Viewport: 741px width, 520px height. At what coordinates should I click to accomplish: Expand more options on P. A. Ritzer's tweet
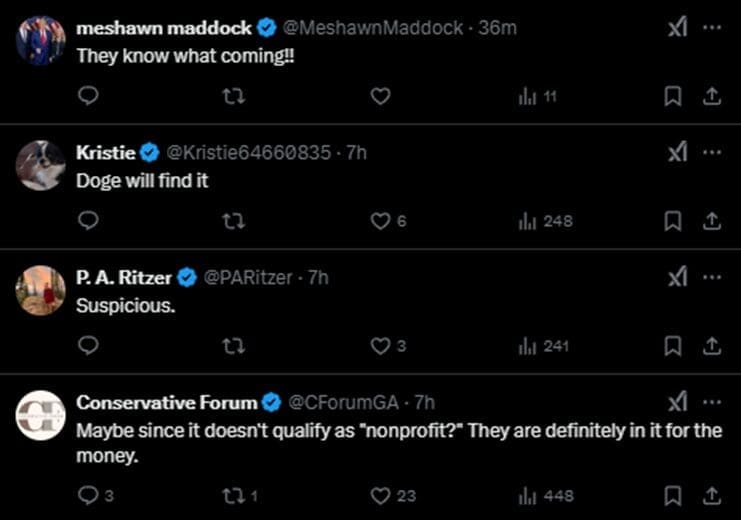coord(711,277)
